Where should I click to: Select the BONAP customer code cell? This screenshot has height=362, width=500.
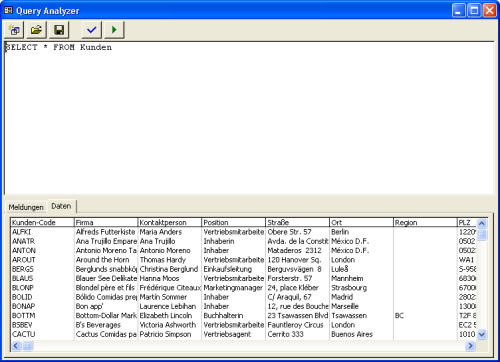tap(42, 306)
